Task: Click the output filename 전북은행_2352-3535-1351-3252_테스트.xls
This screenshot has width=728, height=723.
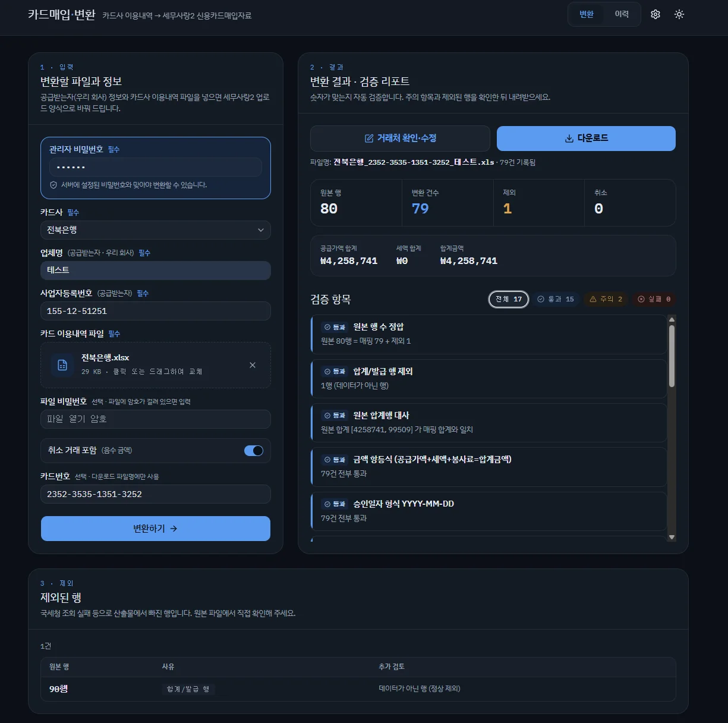Action: [x=414, y=162]
